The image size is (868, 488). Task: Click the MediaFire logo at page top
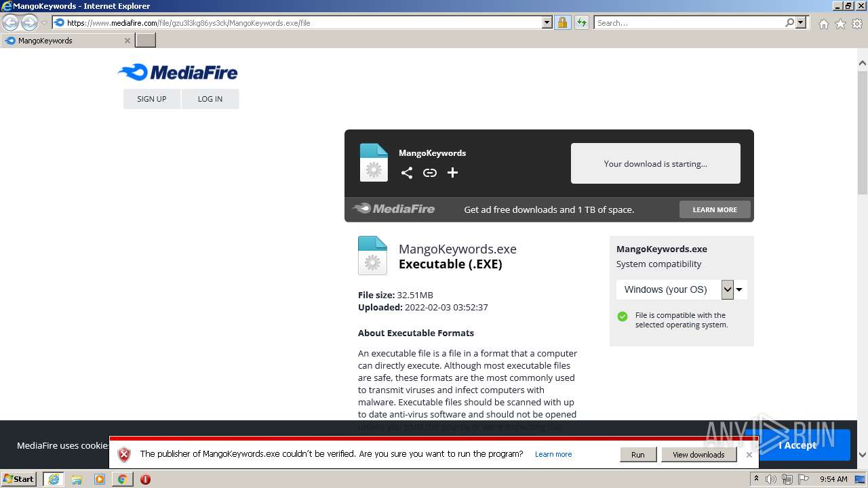pos(178,72)
